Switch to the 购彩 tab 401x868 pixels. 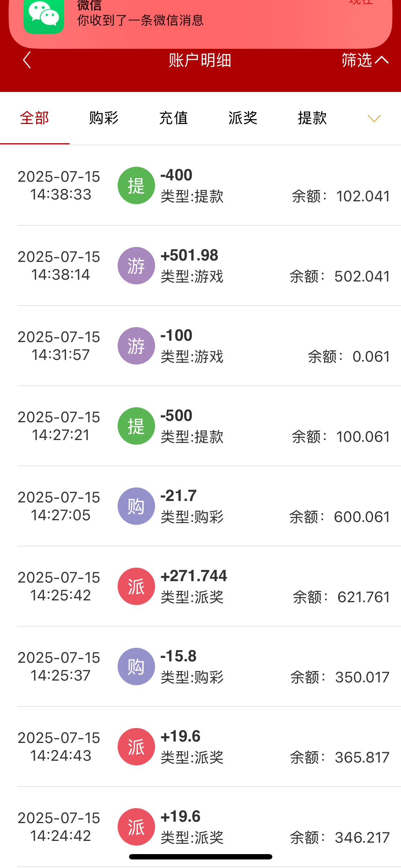(x=104, y=118)
